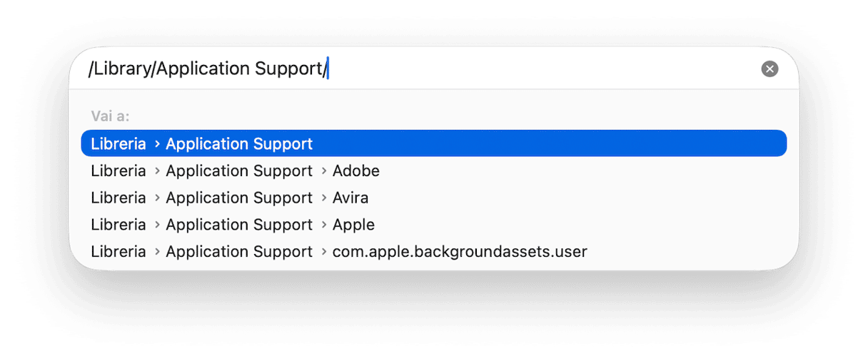Click Libreria in the highlighted blue row
Screen dimensions: 868x361
[x=118, y=143]
